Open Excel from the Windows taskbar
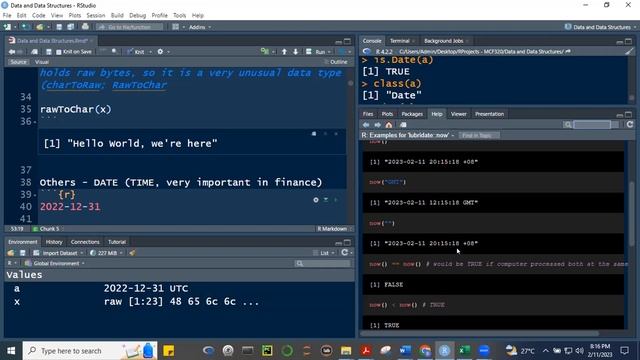The height and width of the screenshot is (360, 640). (464, 351)
